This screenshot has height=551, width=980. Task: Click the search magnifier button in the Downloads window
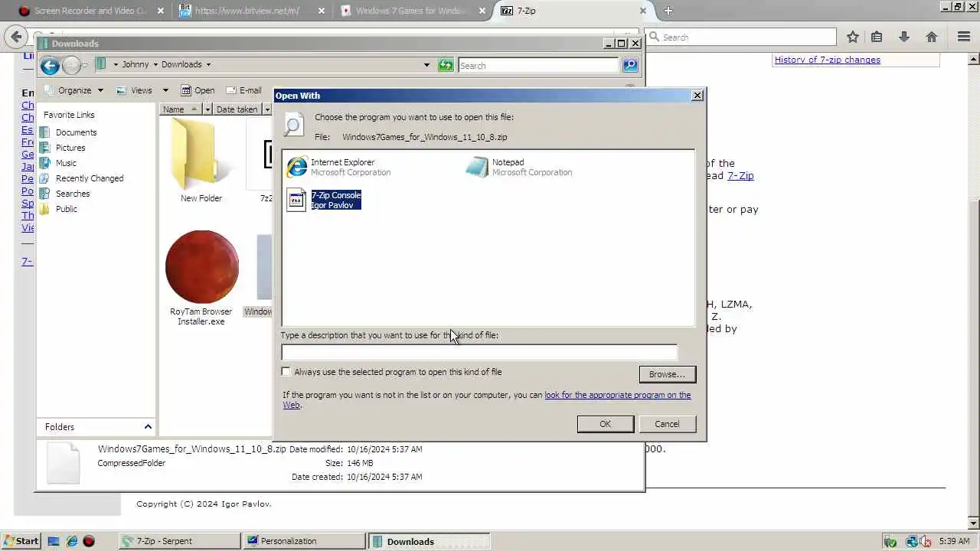point(630,66)
